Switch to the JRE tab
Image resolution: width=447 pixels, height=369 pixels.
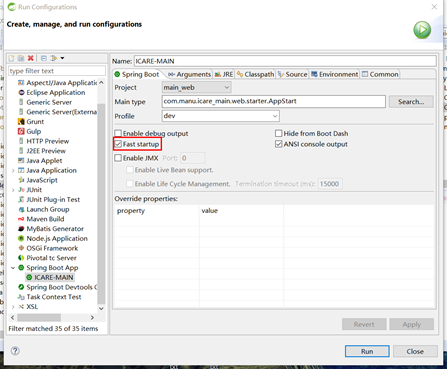[224, 74]
